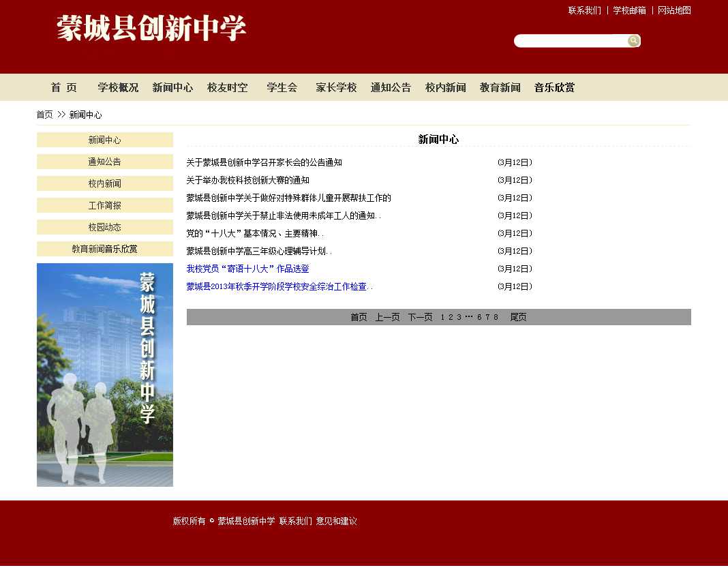Open article 我校党员“寄语十八大”作品选登
Screen dimensions: 728x585
point(247,269)
